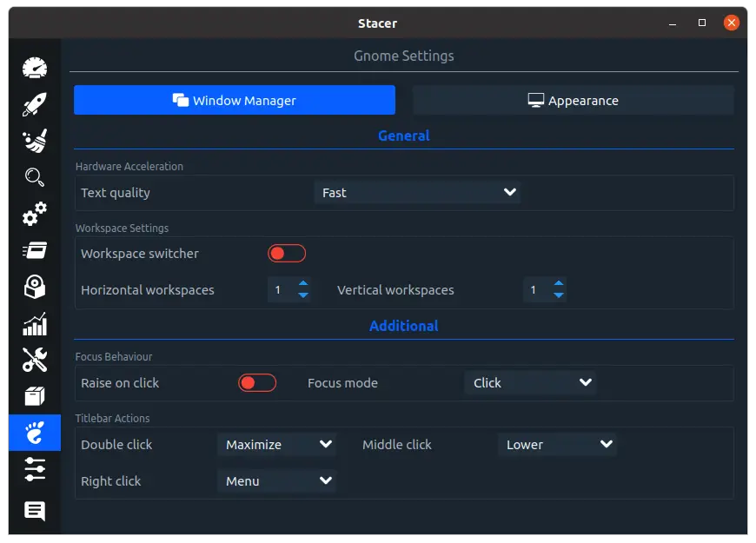Screen dimensions: 756x543
Task: Click the Middle click label
Action: [397, 445]
